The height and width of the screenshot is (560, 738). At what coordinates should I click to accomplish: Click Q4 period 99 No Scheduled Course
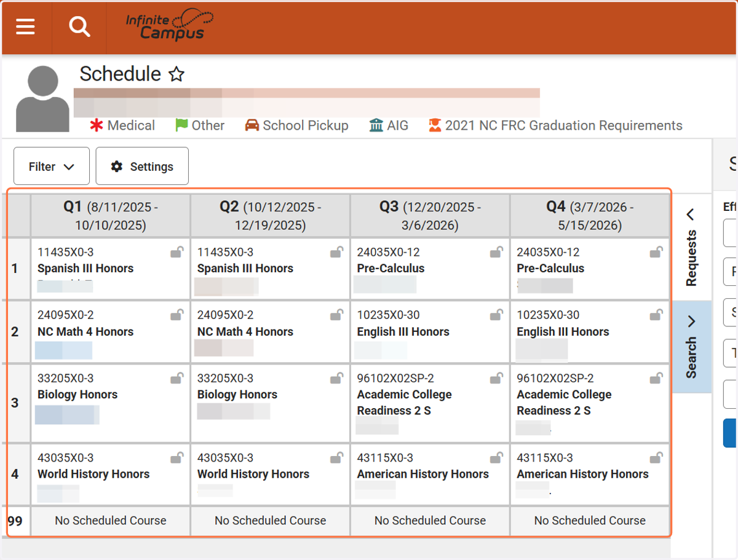point(590,521)
